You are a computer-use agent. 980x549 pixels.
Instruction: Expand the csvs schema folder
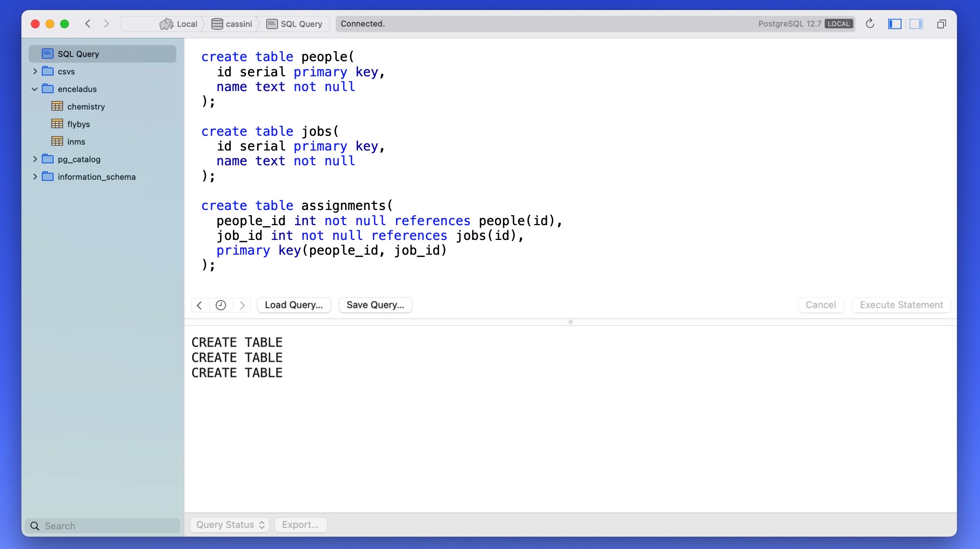(35, 71)
